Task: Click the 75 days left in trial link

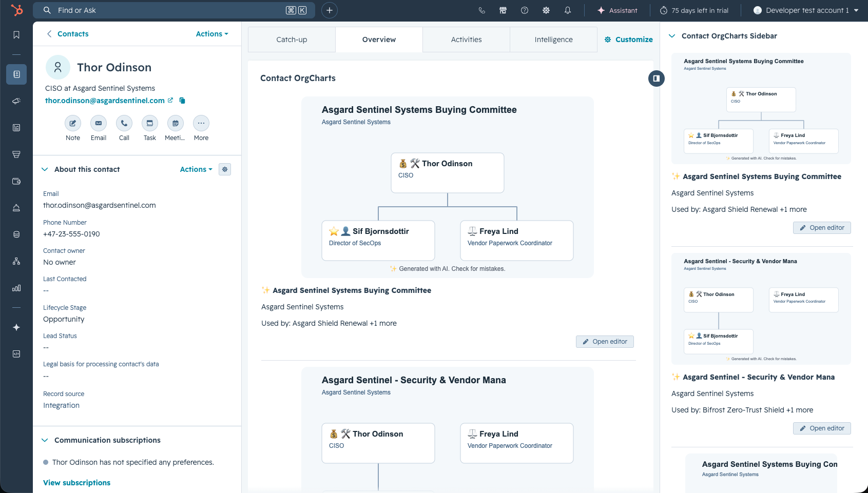Action: click(694, 10)
